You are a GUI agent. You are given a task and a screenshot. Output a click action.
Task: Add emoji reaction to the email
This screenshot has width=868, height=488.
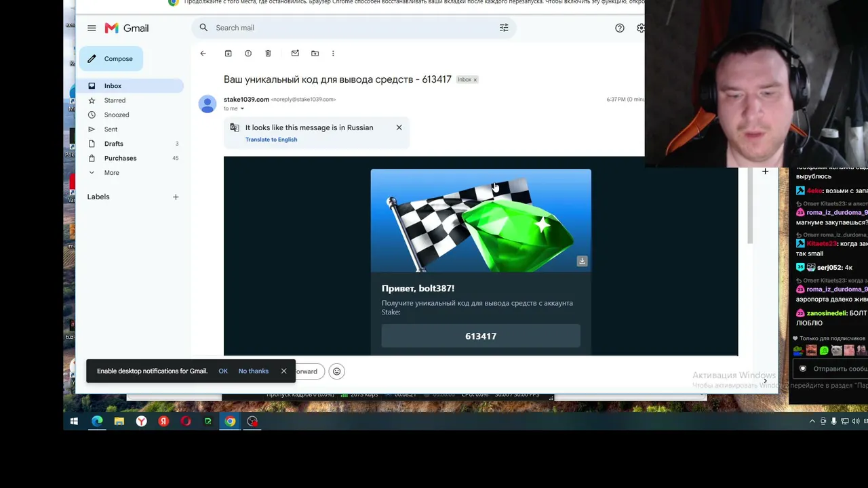tap(337, 371)
